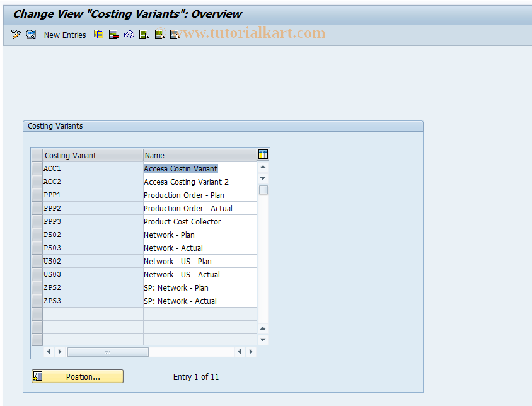This screenshot has width=532, height=406.
Task: Click the vertical scrollbar up arrow
Action: pos(263,168)
